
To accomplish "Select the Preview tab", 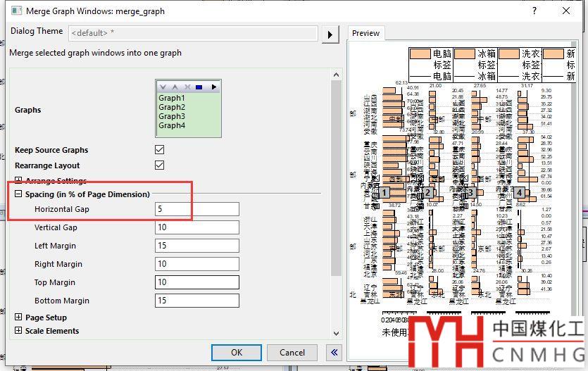I will (365, 33).
